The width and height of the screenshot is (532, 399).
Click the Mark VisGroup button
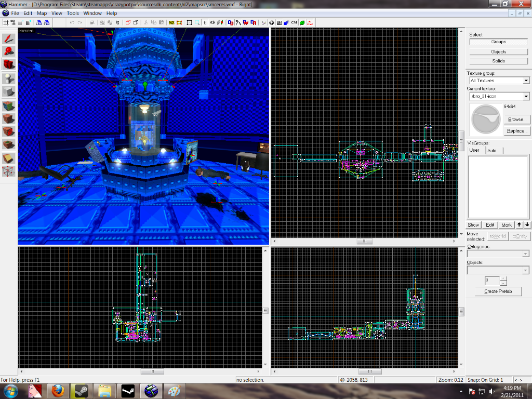tap(507, 225)
